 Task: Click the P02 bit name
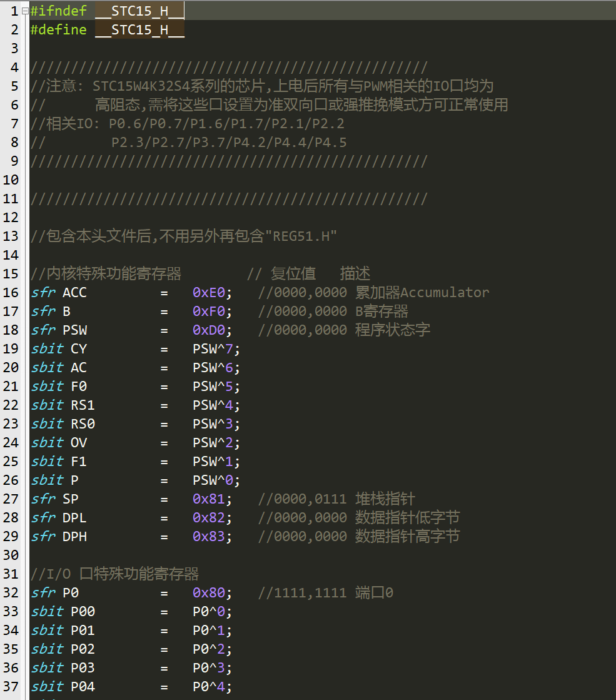[x=83, y=649]
